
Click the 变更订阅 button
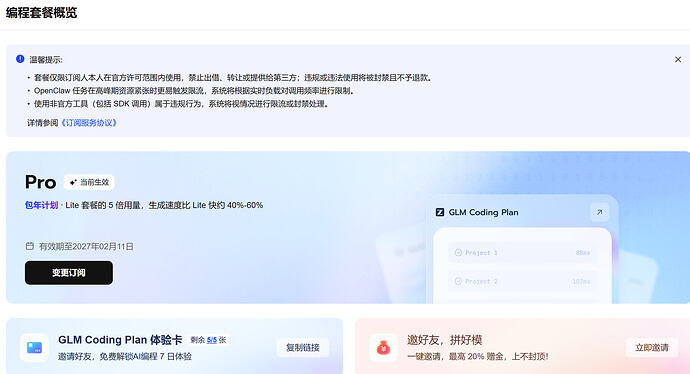[69, 273]
